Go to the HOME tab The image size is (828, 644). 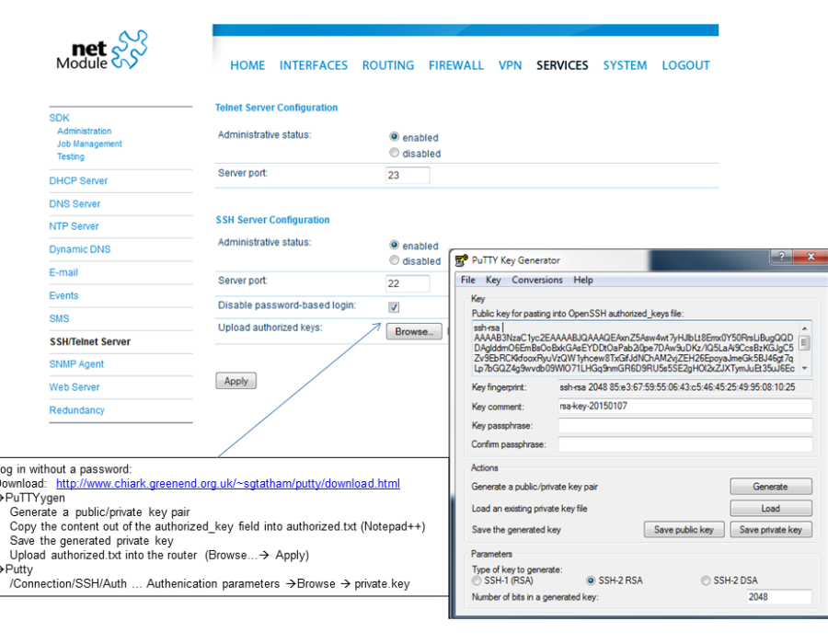[x=247, y=65]
